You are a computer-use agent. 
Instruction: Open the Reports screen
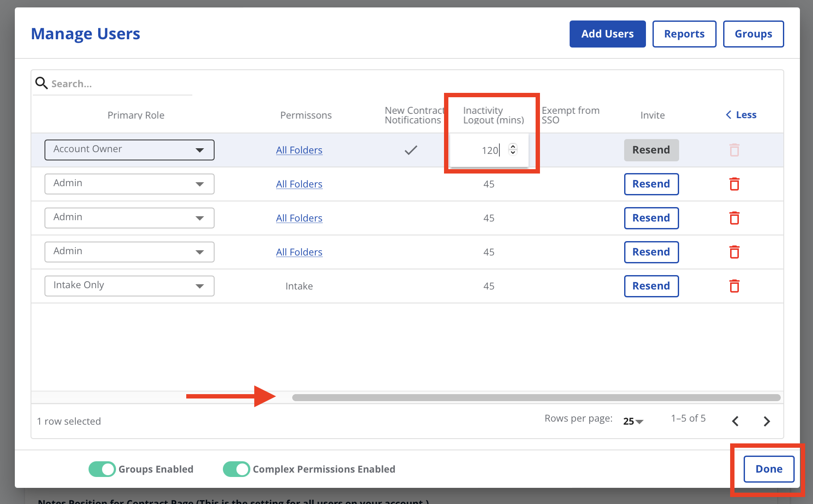[x=684, y=34]
